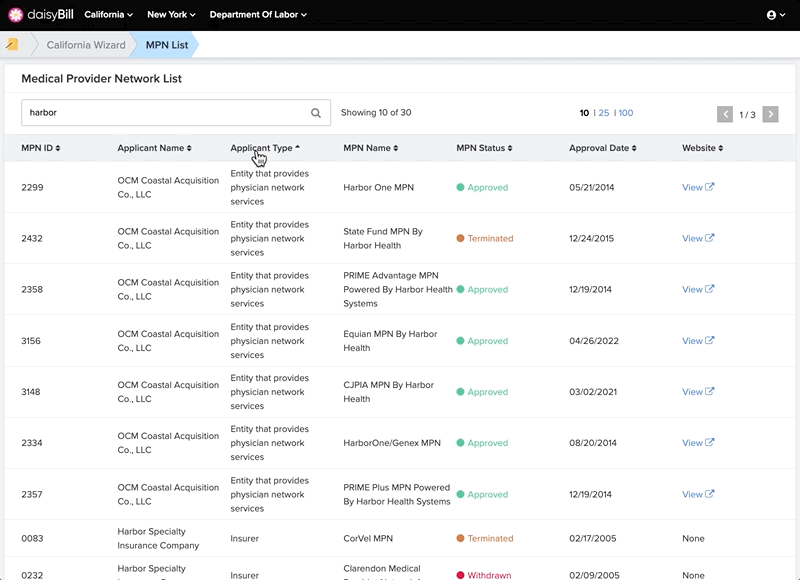Open View link for Harbor One MPN
The height and width of the screenshot is (580, 800).
692,187
